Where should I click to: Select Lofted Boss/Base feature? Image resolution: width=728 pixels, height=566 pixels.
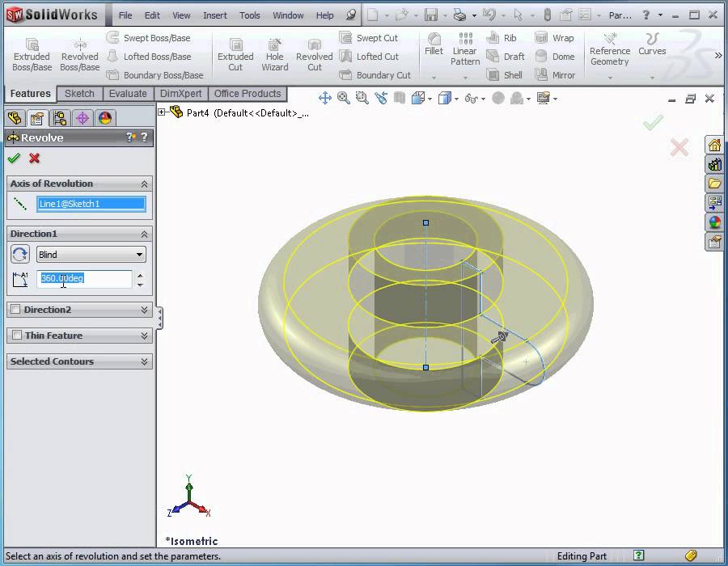coord(149,57)
